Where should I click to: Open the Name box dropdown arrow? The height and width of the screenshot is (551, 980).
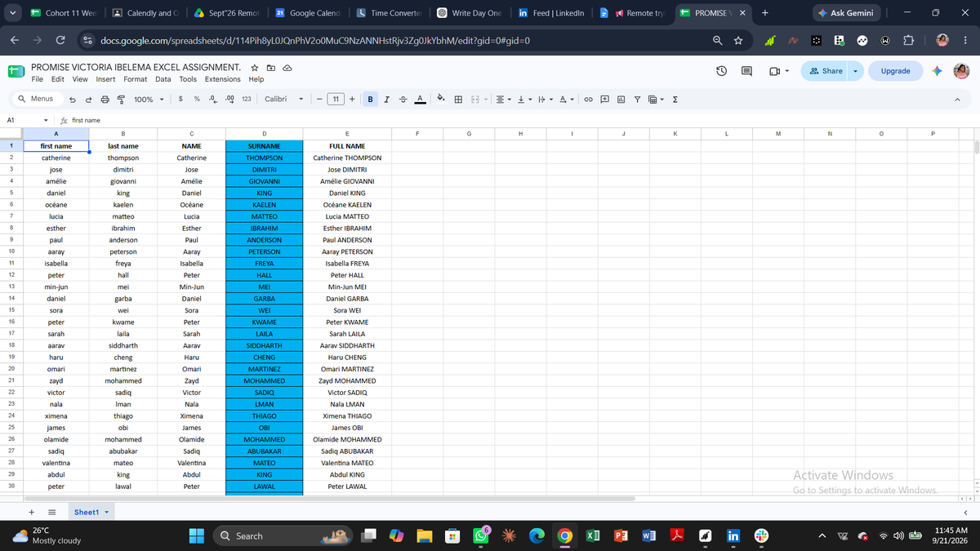[x=46, y=120]
